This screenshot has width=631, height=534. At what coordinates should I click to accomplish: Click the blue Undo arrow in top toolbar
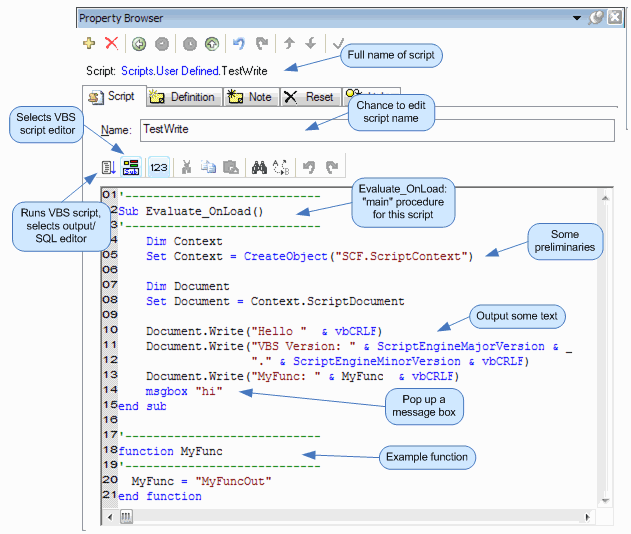click(239, 43)
